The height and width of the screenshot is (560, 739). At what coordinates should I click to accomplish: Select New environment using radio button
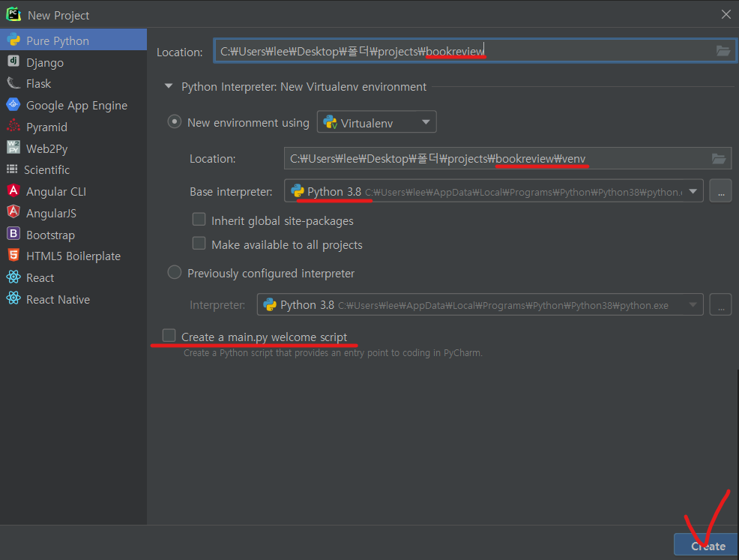(x=175, y=122)
